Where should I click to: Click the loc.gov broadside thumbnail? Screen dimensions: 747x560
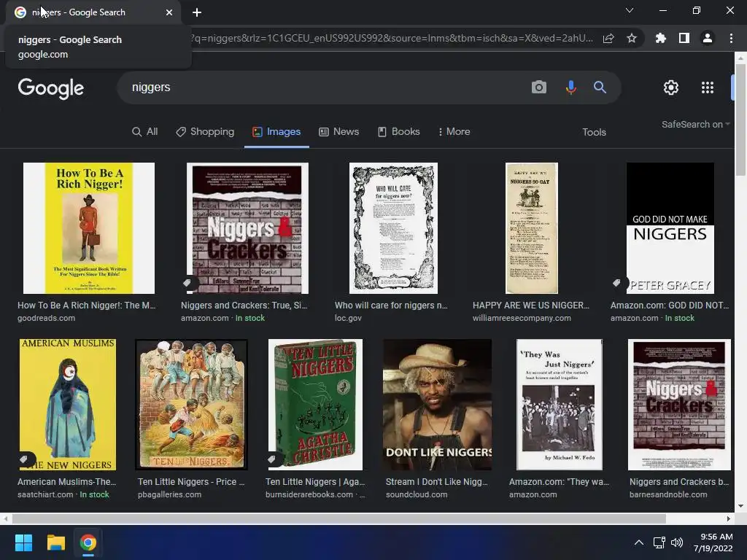(x=393, y=228)
